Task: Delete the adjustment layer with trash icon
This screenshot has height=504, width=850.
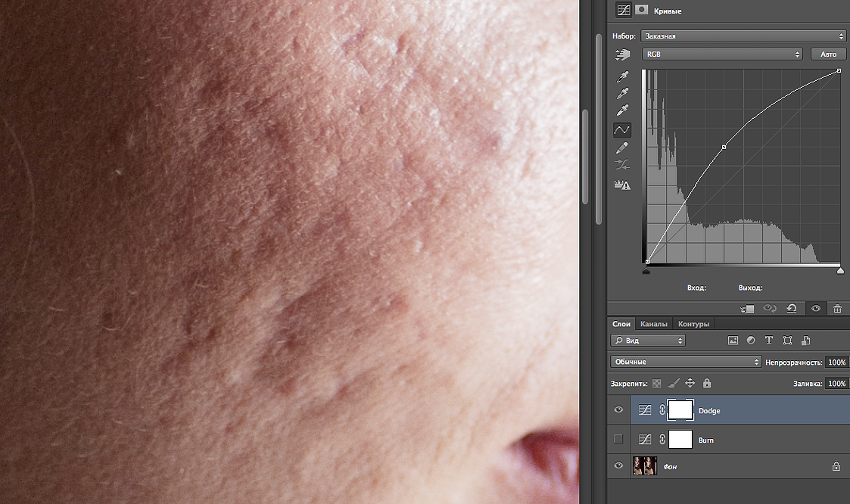Action: (838, 308)
